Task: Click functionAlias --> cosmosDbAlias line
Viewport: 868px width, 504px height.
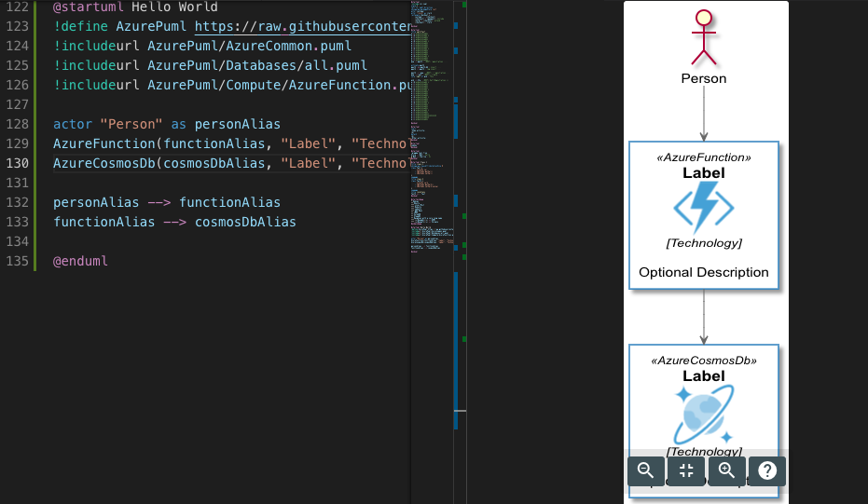Action: [174, 222]
